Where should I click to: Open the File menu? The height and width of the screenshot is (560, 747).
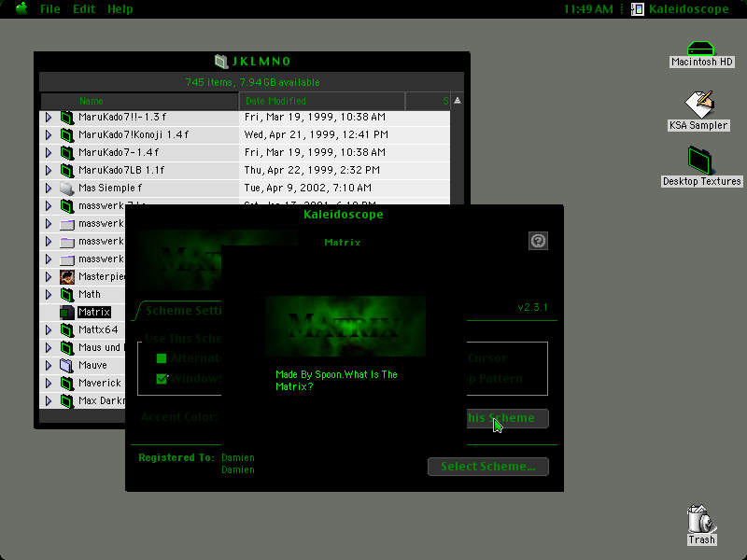tap(50, 9)
